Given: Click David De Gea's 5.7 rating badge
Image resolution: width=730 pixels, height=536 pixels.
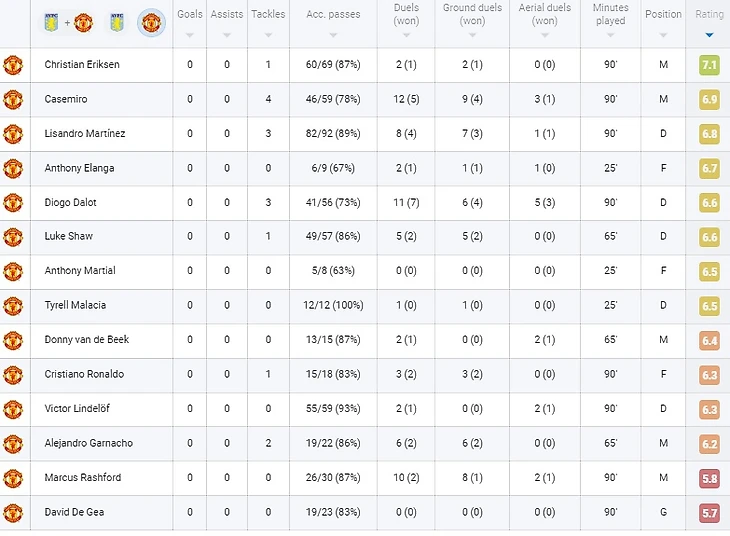Looking at the screenshot, I should click(x=709, y=512).
